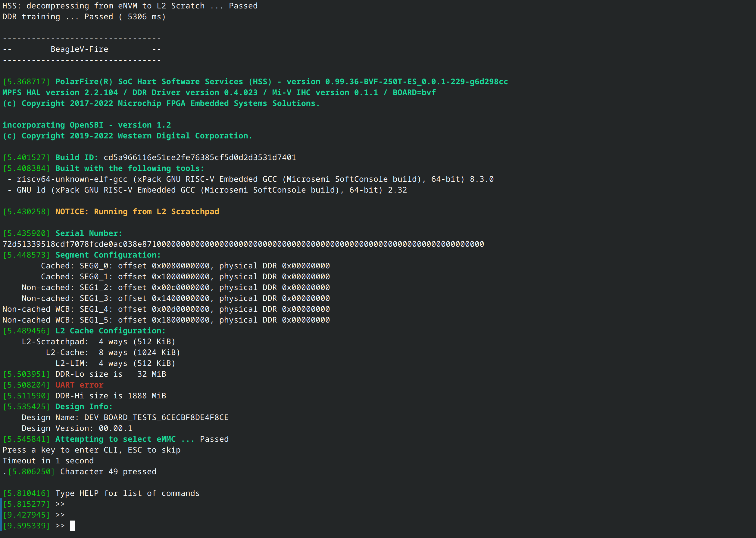The width and height of the screenshot is (756, 538).
Task: Click the BeagleV-Fire banner text
Action: point(79,49)
